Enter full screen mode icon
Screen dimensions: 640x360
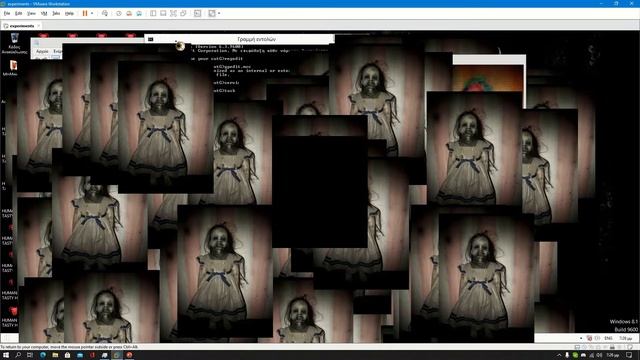pos(173,13)
